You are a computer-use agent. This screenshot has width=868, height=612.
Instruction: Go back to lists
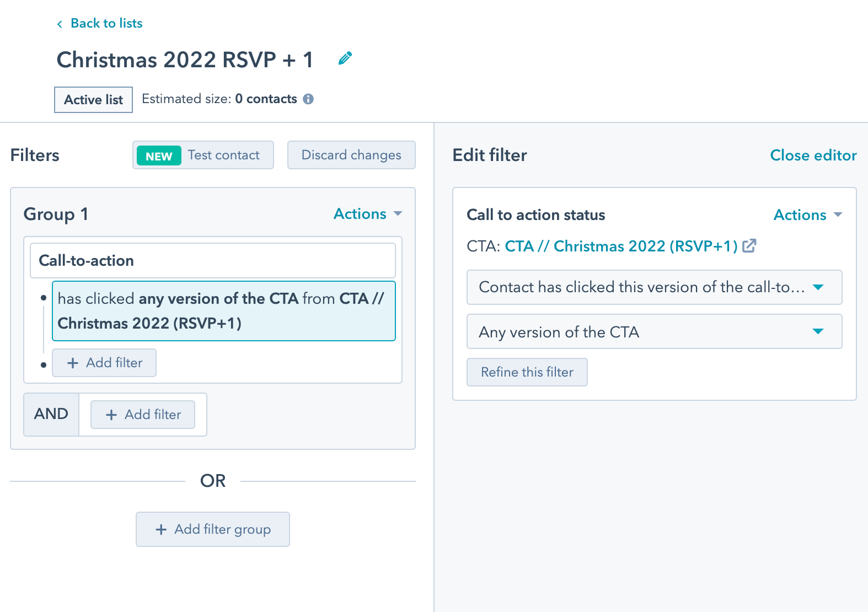(x=106, y=23)
